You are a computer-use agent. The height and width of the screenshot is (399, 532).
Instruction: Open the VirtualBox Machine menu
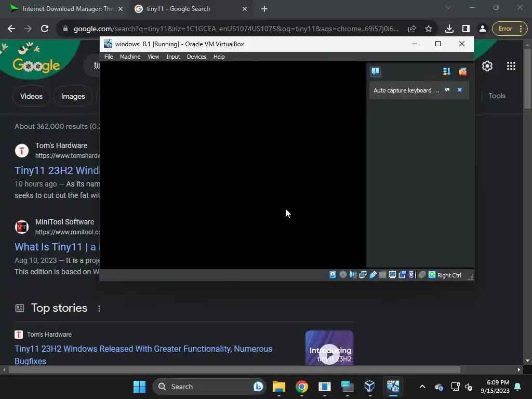click(130, 57)
